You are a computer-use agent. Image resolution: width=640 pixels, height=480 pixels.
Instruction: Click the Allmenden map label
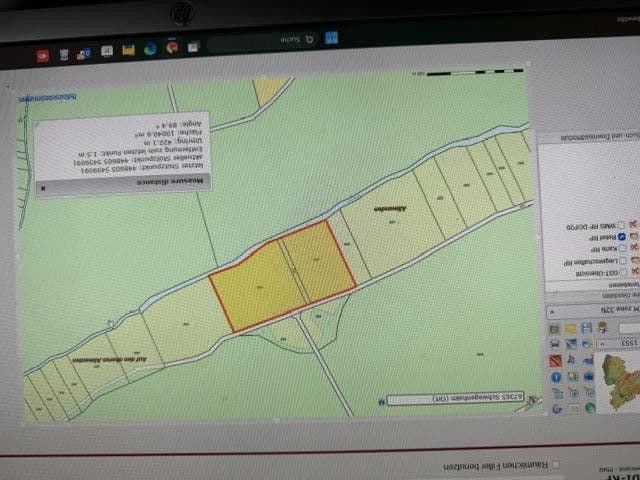tap(390, 209)
